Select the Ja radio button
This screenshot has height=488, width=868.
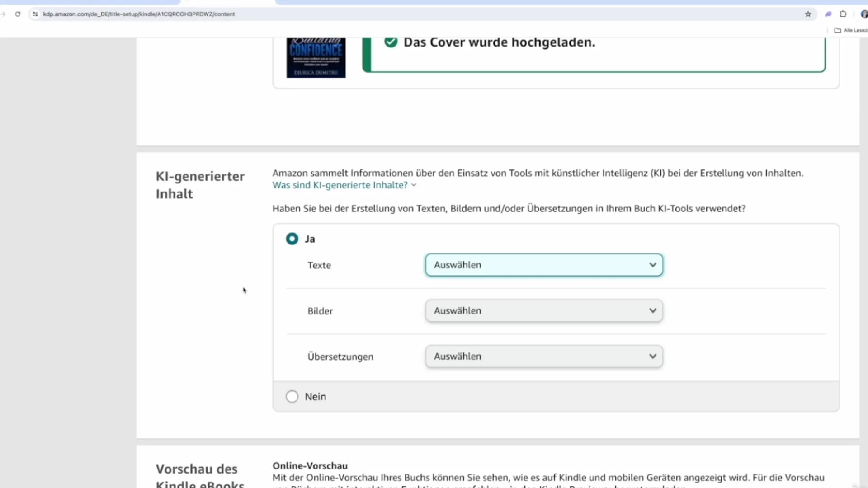pos(292,239)
